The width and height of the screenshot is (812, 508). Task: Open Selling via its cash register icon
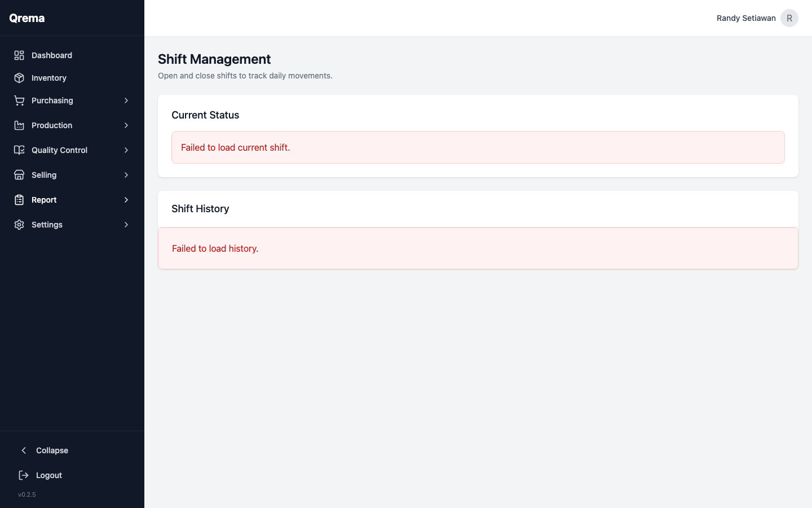coord(19,174)
